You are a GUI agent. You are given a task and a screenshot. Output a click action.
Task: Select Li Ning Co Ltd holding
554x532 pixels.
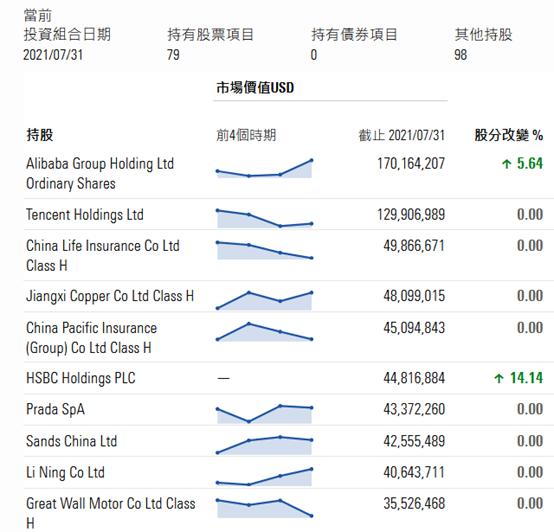(x=65, y=473)
